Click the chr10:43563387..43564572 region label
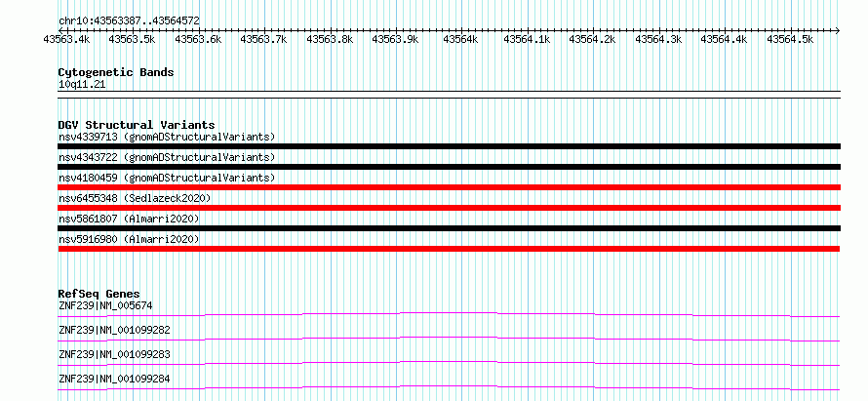 [x=129, y=20]
